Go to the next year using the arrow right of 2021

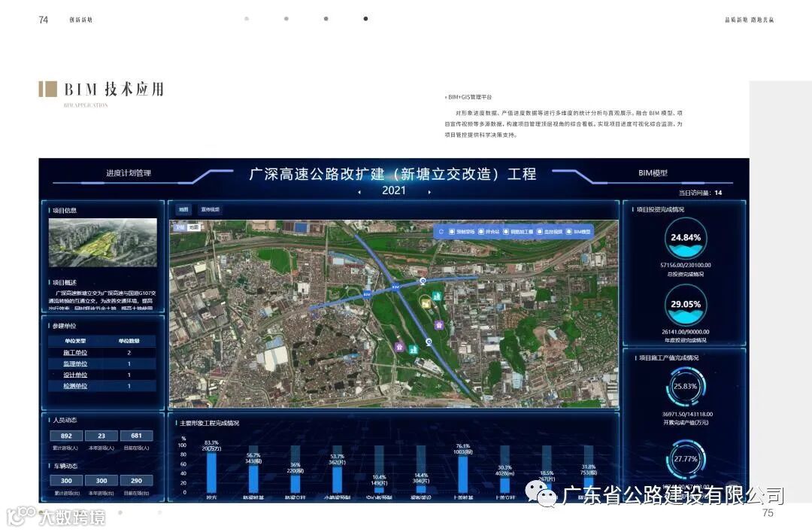click(429, 192)
